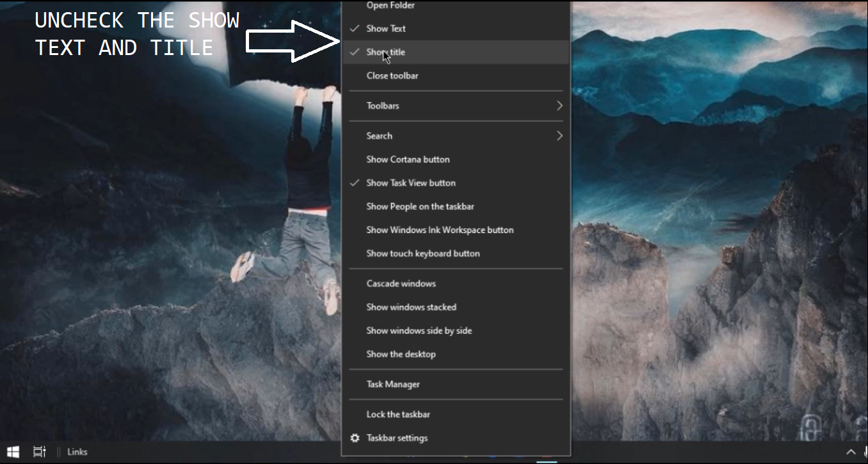Choose Show windows side by side
The width and height of the screenshot is (868, 464).
coord(456,330)
